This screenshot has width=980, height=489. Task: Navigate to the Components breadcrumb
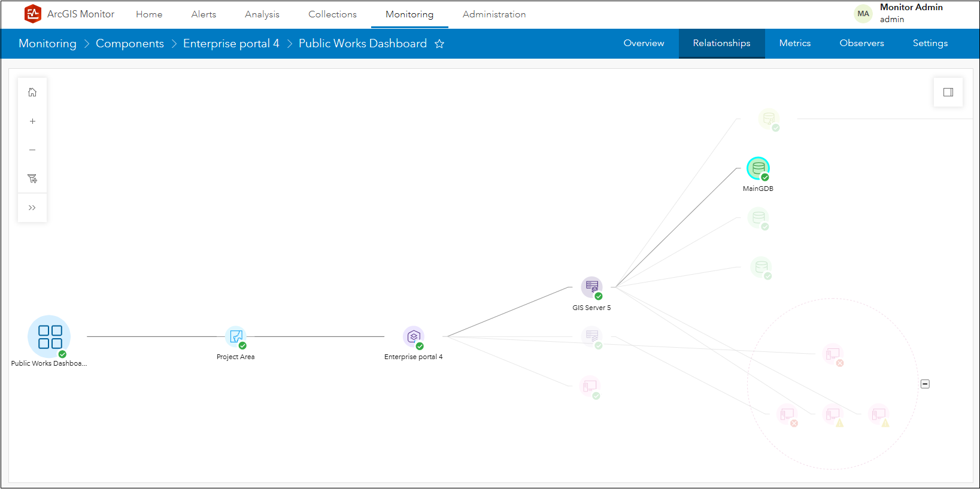pyautogui.click(x=130, y=44)
